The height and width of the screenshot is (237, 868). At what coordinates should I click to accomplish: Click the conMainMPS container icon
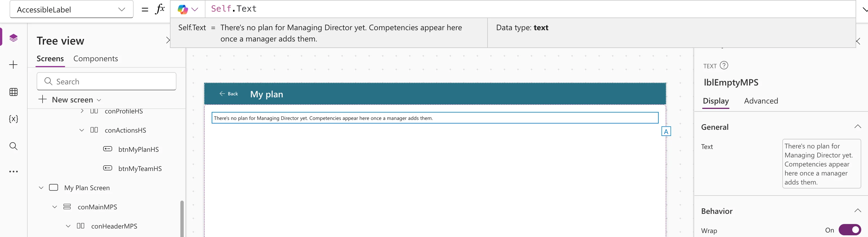tap(67, 207)
